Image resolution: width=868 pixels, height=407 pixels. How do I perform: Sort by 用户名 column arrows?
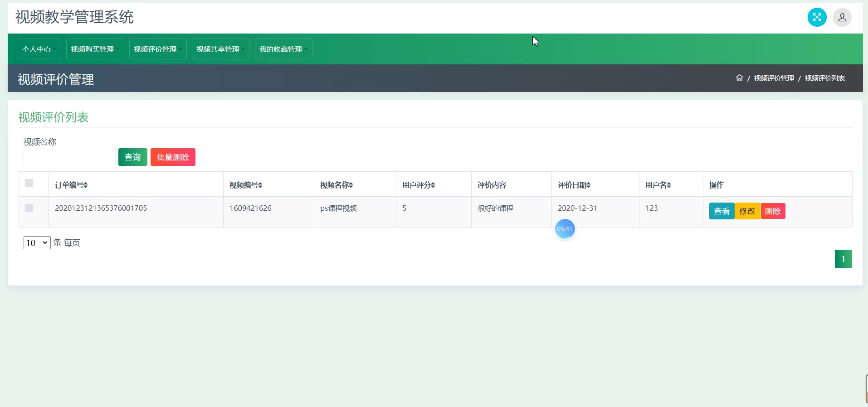pos(669,185)
